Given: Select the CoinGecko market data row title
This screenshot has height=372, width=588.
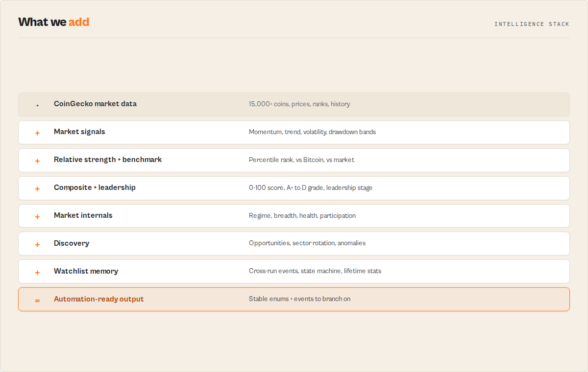Looking at the screenshot, I should tap(95, 104).
